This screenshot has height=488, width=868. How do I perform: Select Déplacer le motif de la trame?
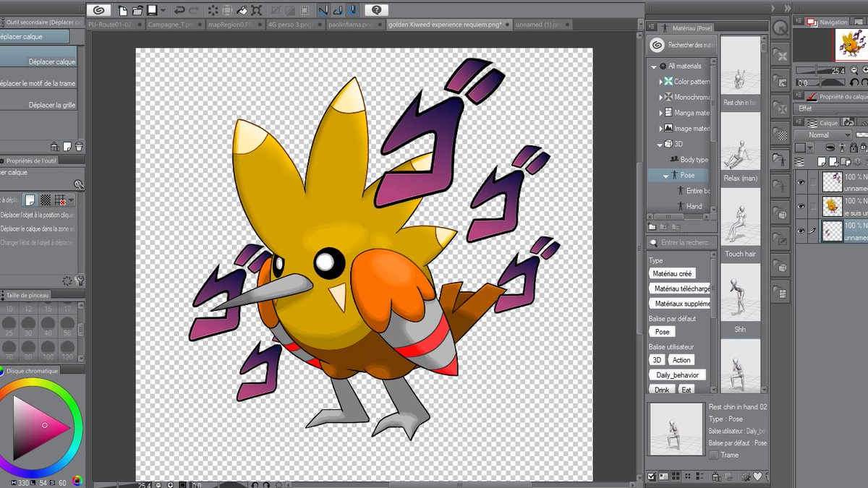(38, 83)
